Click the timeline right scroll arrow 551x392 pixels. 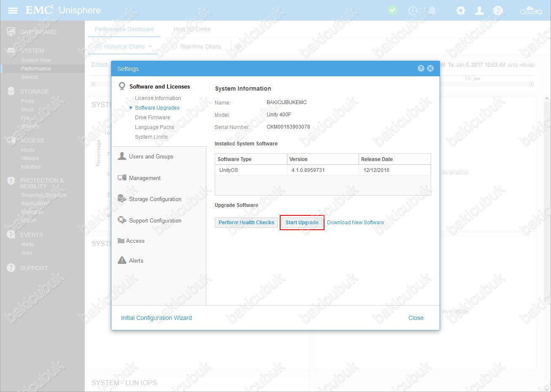tap(532, 84)
